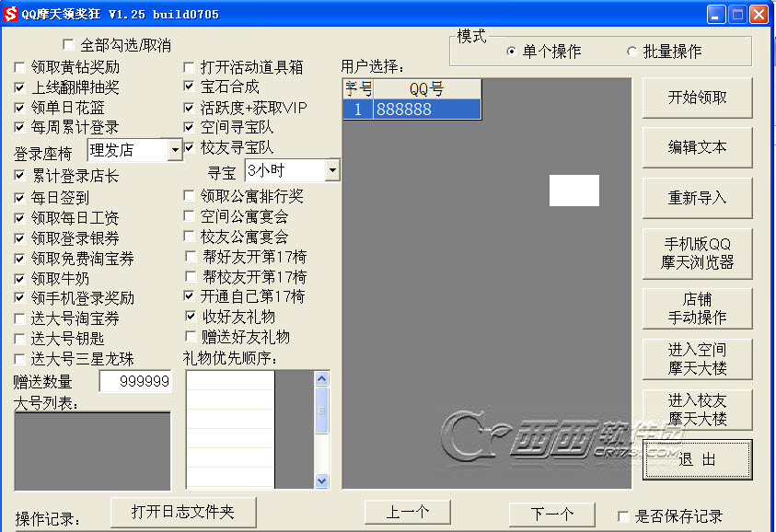
Task: Enable 领取黄钻奖励 checkbox
Action: tap(20, 67)
